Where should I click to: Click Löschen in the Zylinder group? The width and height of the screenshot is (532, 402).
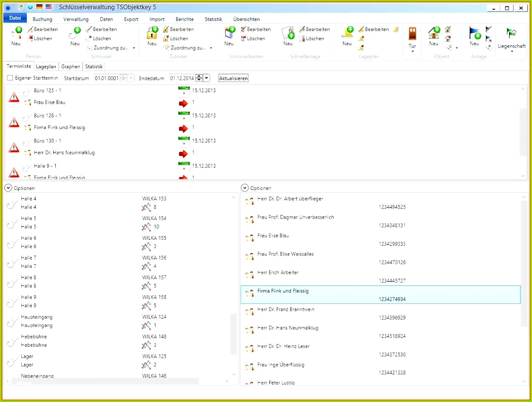(176, 38)
